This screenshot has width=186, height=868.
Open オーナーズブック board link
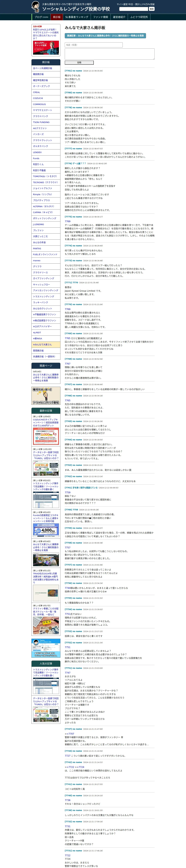(46, 86)
